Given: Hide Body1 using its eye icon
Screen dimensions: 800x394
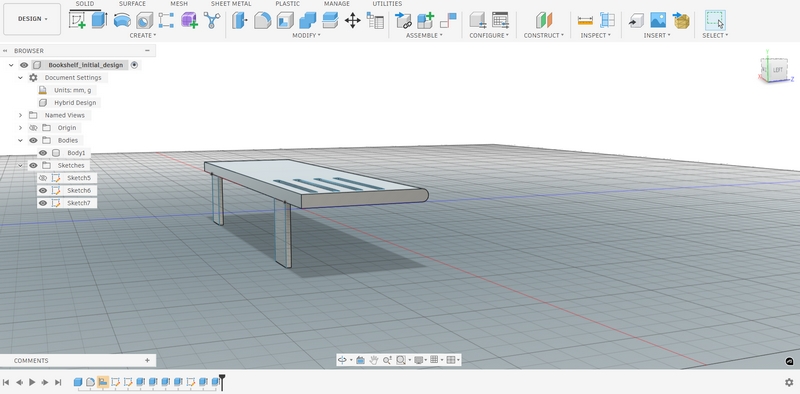Looking at the screenshot, I should [43, 153].
